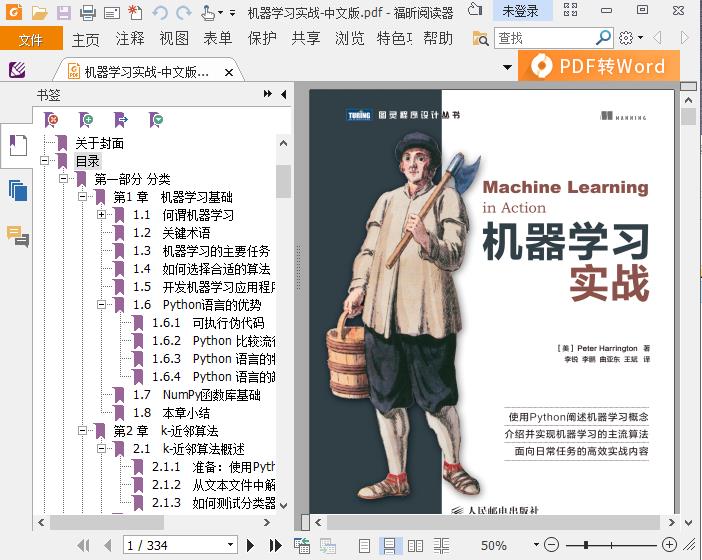Open the 帮助 ribbon tab
The image size is (702, 560).
click(x=438, y=38)
